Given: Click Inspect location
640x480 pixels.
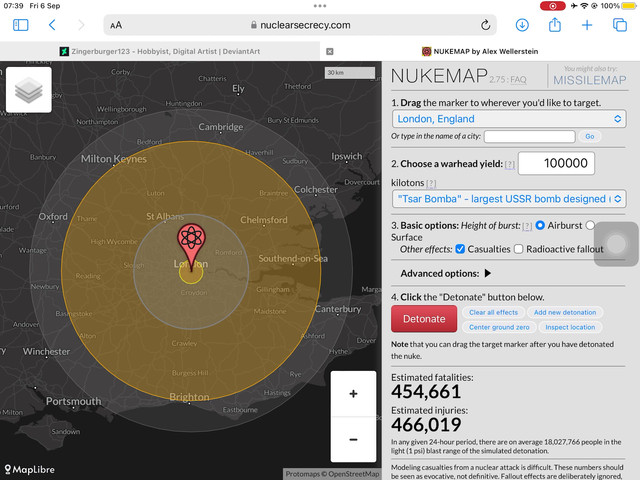Looking at the screenshot, I should click(570, 327).
